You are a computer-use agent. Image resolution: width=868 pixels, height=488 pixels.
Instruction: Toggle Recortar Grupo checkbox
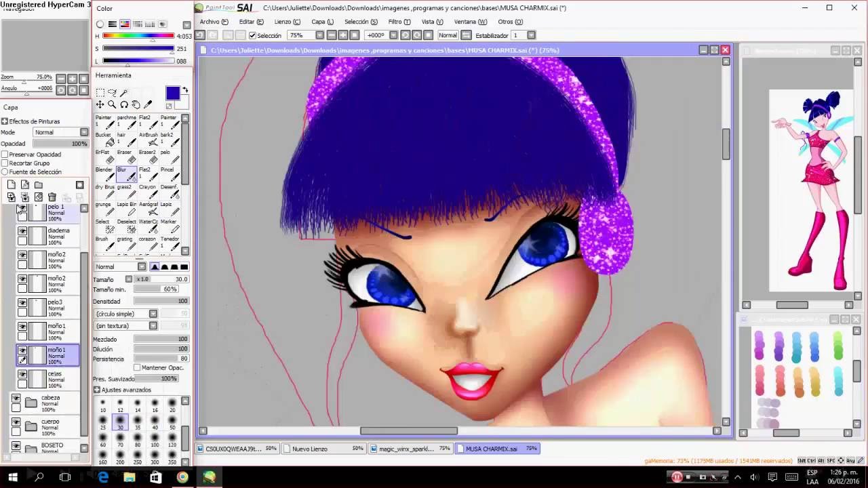(5, 163)
